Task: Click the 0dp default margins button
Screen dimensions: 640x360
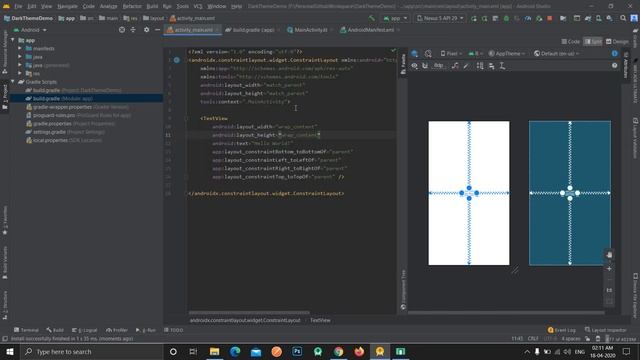Action: coord(439,66)
